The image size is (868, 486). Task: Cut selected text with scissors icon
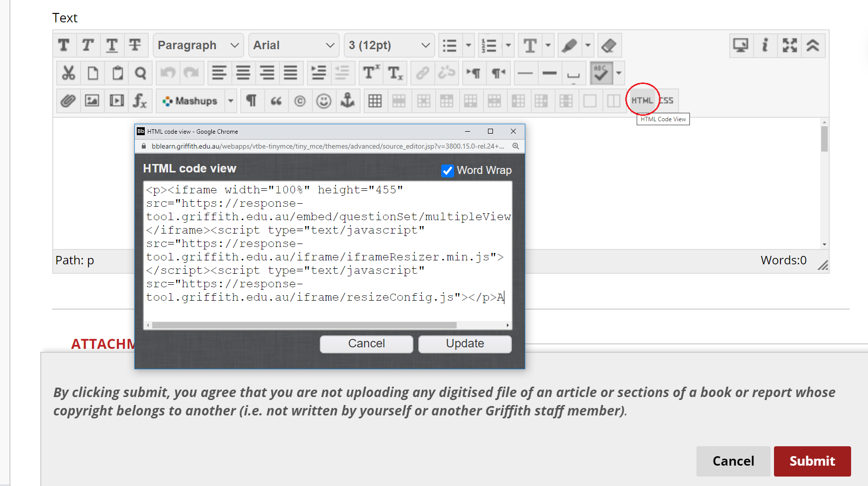coord(69,74)
